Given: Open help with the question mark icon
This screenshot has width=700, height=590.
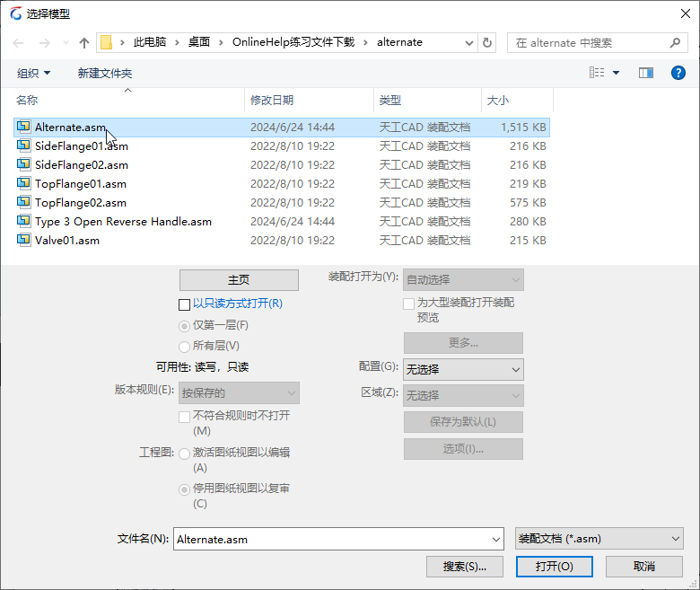Looking at the screenshot, I should tap(678, 73).
